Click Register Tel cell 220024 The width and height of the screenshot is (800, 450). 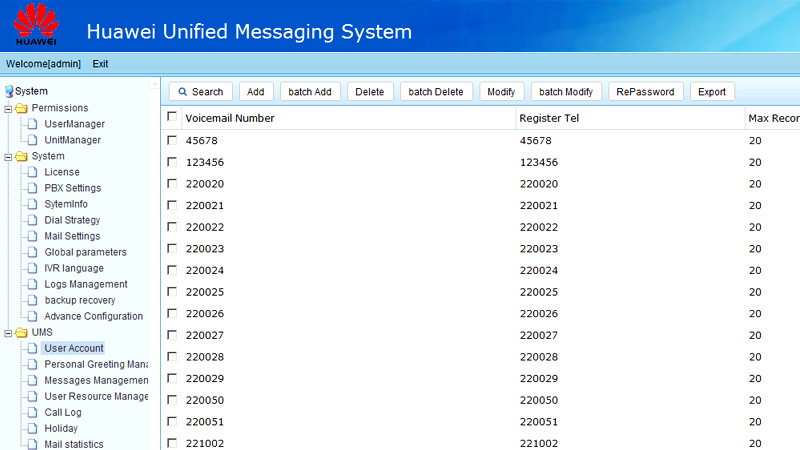pyautogui.click(x=539, y=270)
